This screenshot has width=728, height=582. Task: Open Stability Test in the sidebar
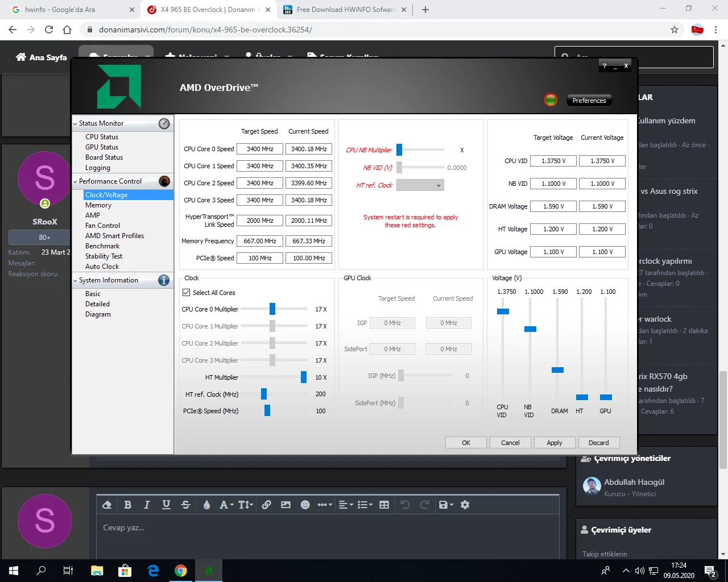tap(104, 256)
